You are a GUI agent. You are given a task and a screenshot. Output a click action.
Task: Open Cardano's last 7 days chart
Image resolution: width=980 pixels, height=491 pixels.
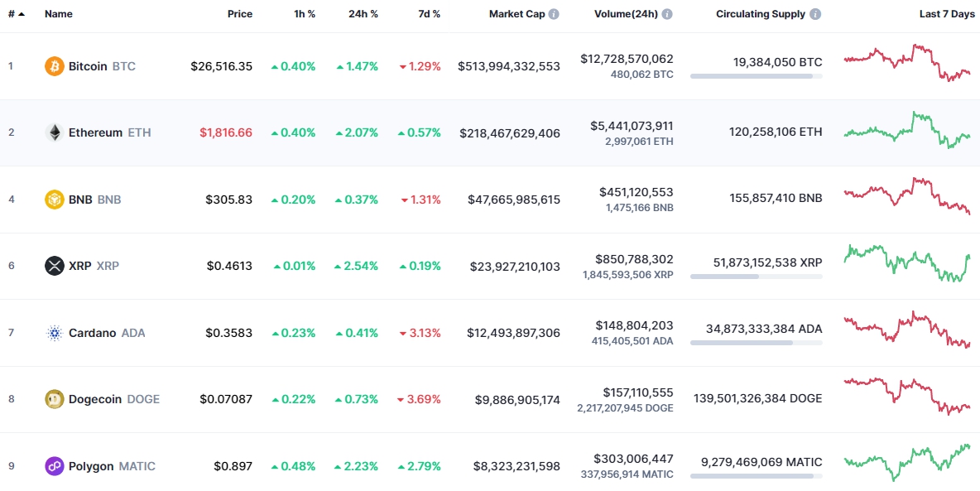pos(907,330)
